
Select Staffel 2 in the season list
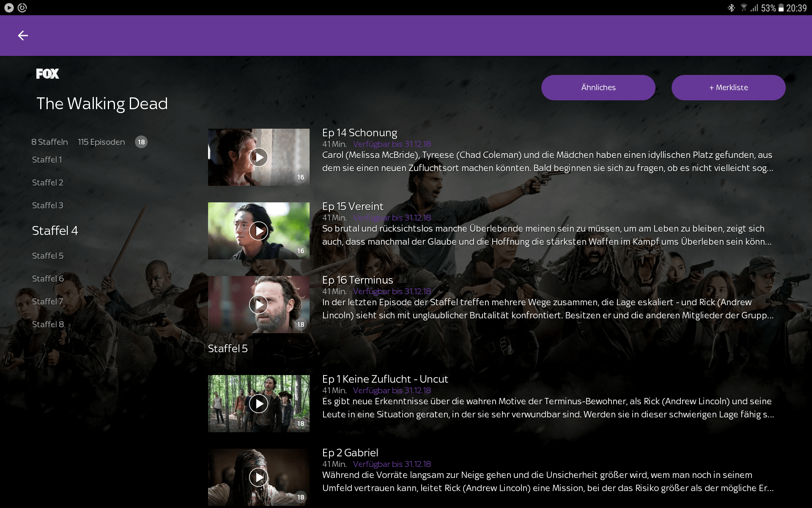point(47,182)
